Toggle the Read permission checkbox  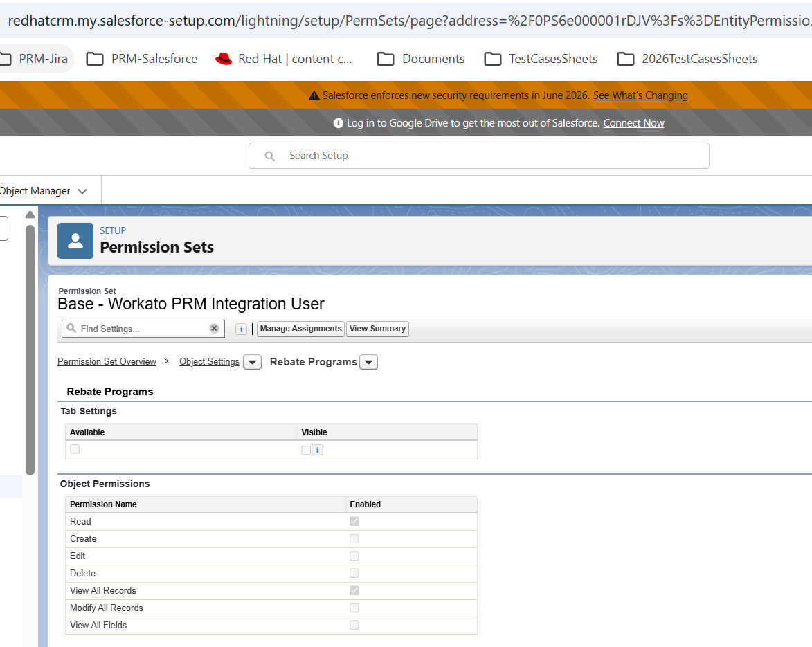[x=354, y=521]
